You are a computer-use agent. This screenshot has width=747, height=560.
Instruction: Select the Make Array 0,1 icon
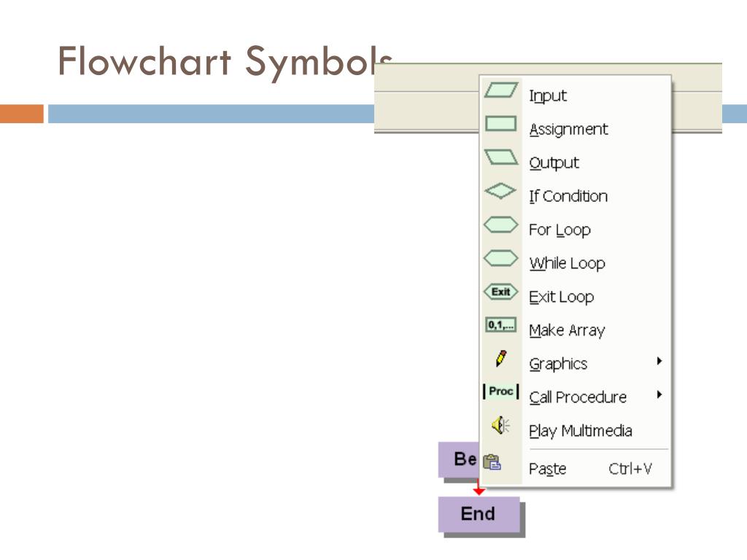pos(500,325)
